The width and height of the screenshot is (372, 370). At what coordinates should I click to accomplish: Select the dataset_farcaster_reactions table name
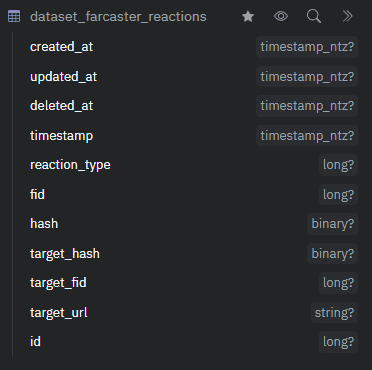click(118, 17)
